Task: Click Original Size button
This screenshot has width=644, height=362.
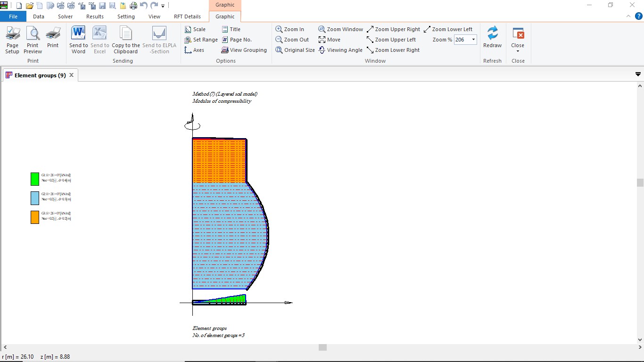Action: pyautogui.click(x=295, y=50)
